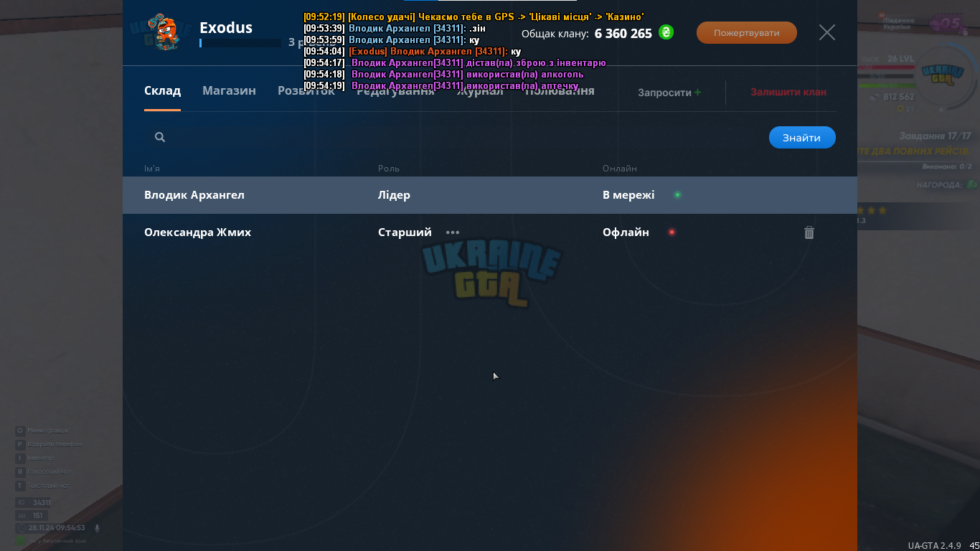The width and height of the screenshot is (980, 551).
Task: Click the chat line about використав(ла) аптечку
Action: click(x=441, y=85)
